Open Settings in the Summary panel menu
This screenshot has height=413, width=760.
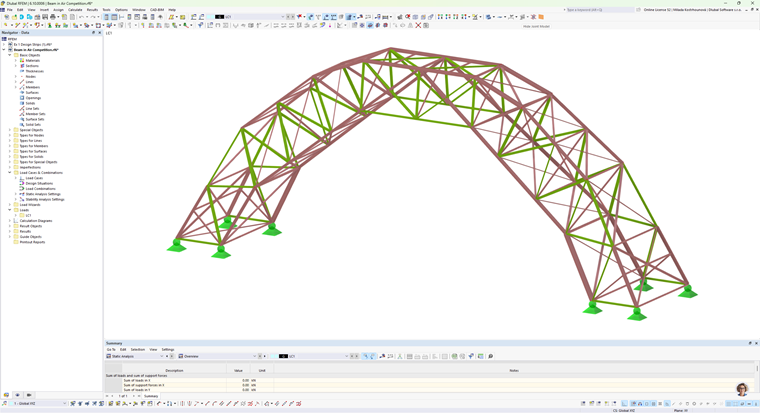click(168, 350)
